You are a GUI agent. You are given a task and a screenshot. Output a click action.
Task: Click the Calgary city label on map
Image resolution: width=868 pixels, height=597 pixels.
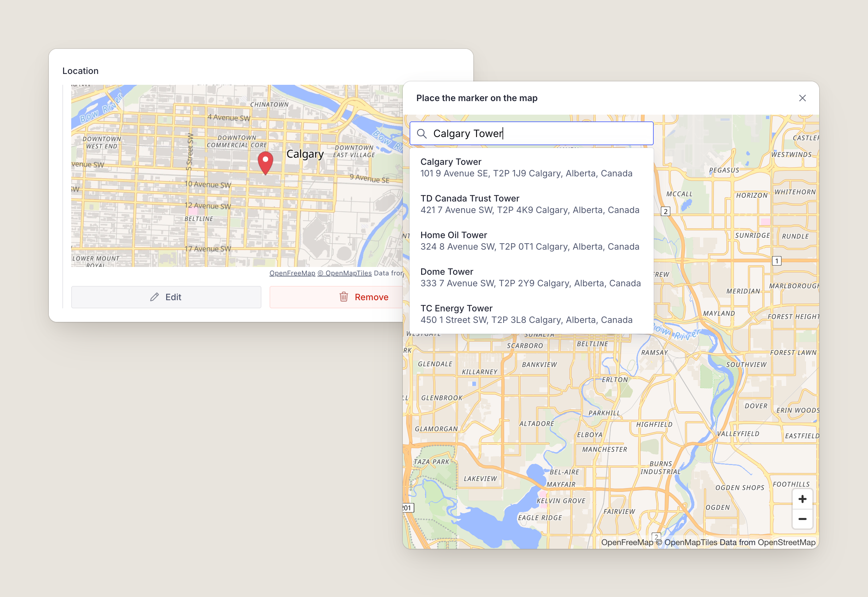tap(305, 154)
